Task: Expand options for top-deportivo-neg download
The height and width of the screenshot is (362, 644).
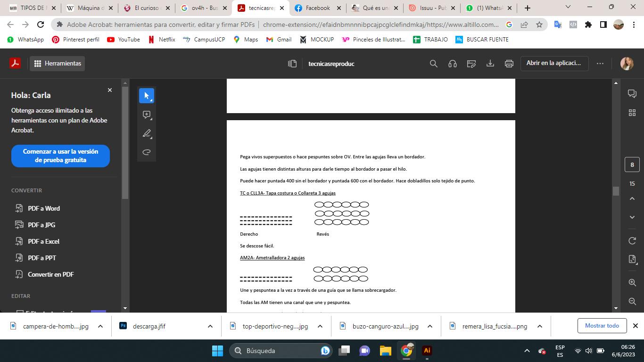Action: (320, 326)
